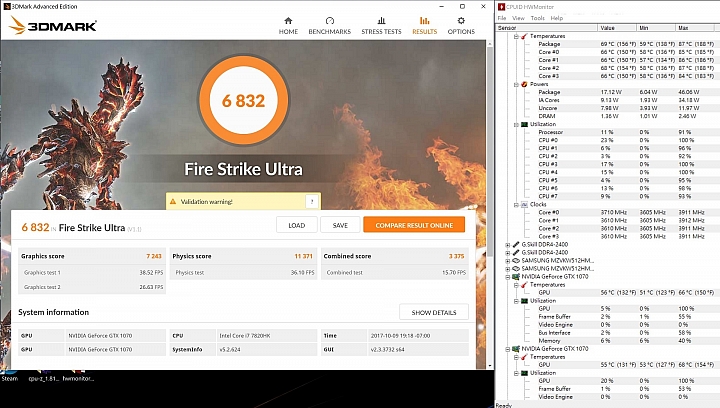Open the Options tab with gear icon
The width and height of the screenshot is (720, 408).
coord(461,26)
